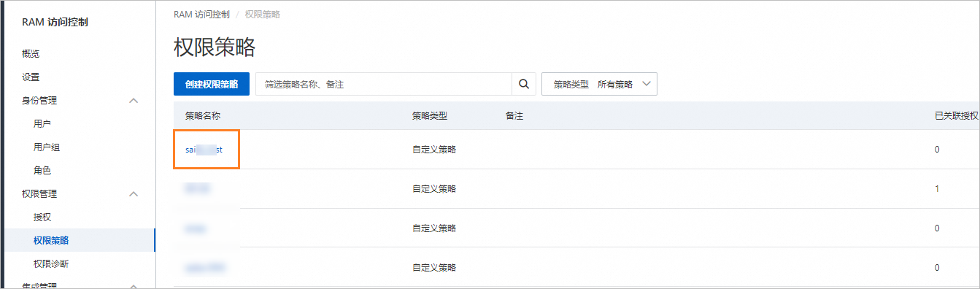Viewport: 980px width, 289px height.
Task: Open 设置 in the sidebar
Action: (x=31, y=77)
